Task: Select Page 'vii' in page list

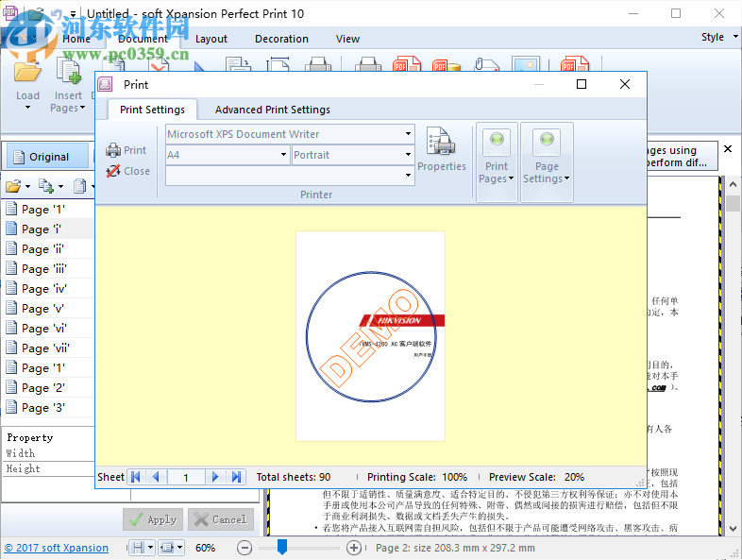Action: [x=49, y=348]
